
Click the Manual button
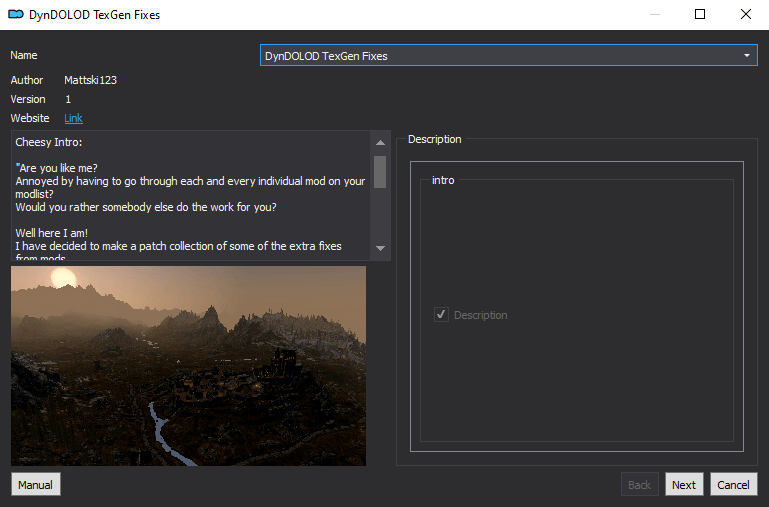click(x=36, y=484)
